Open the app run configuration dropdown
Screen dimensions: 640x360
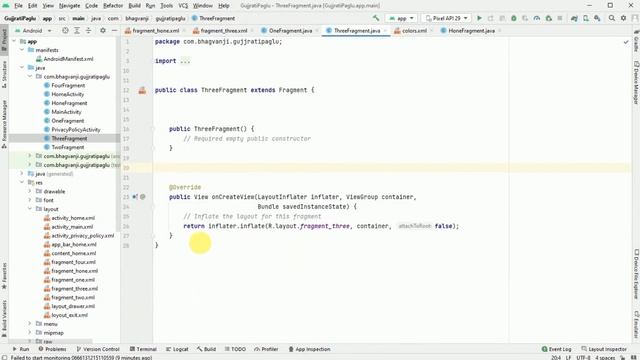pyautogui.click(x=401, y=18)
